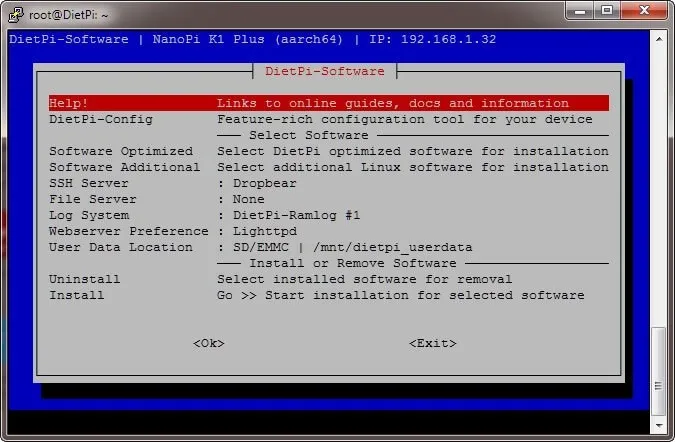Click the scrollbar up arrow
Viewport: 675px width, 442px height.
click(x=658, y=37)
